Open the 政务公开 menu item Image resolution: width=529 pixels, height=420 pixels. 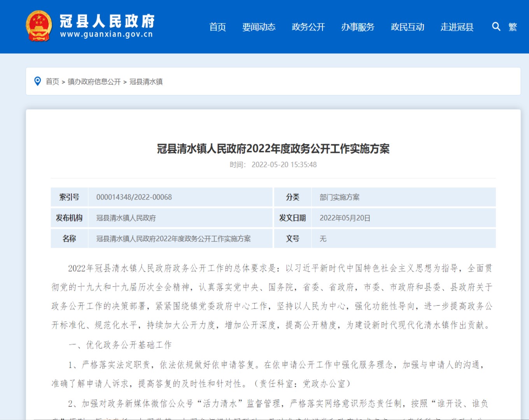308,27
